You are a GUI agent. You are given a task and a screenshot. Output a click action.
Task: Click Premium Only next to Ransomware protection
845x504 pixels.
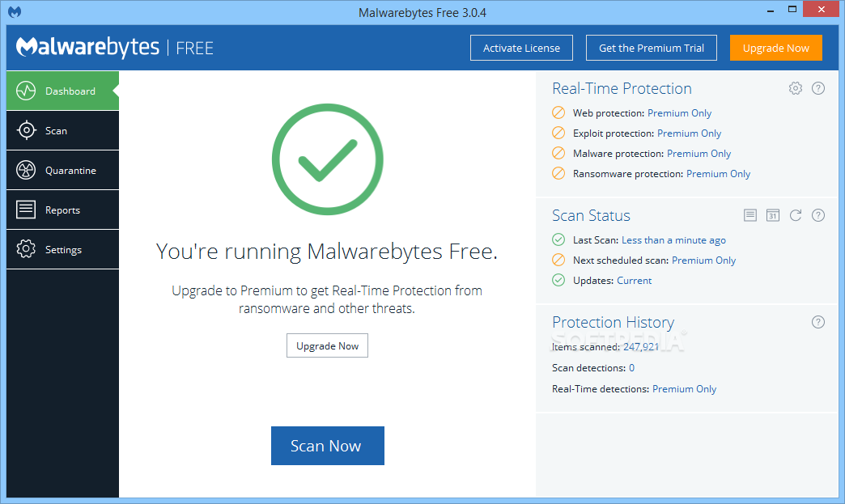point(718,173)
